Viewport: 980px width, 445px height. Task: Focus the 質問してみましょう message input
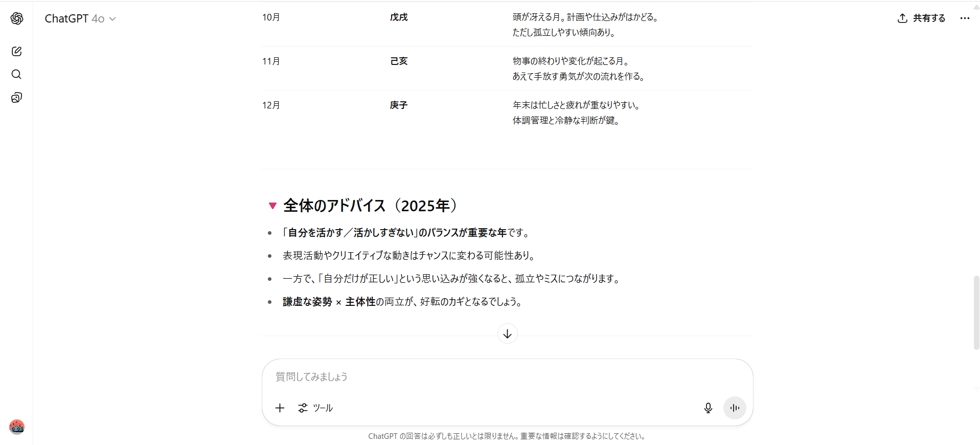[x=507, y=377]
